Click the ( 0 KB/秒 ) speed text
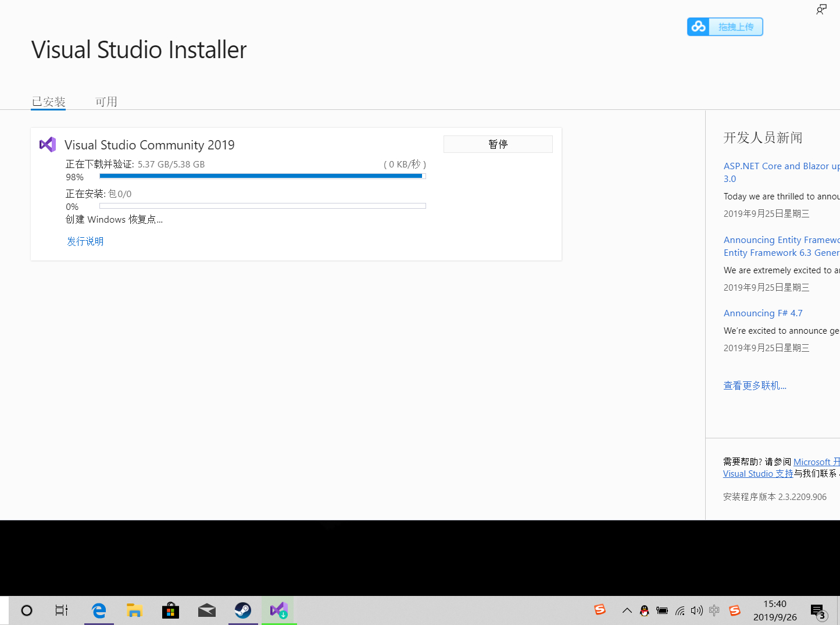The image size is (840, 625). coord(405,164)
